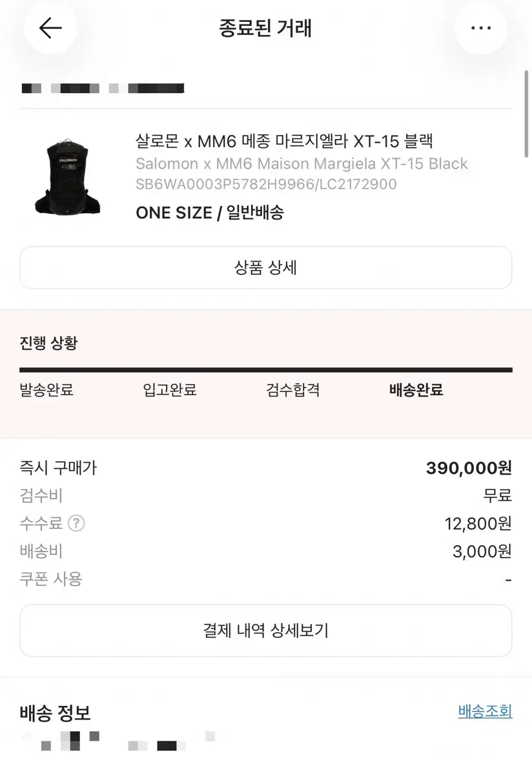Follow the 배송조회 link

(x=485, y=711)
